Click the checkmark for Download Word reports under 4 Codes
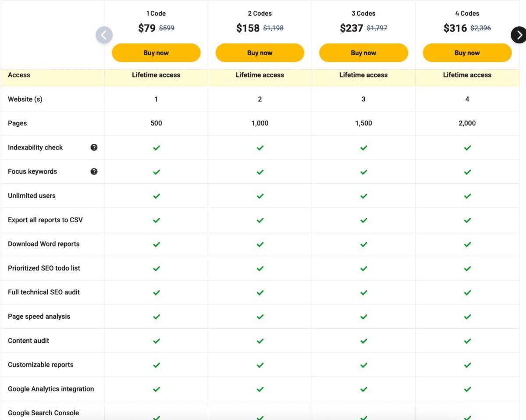 (x=467, y=244)
